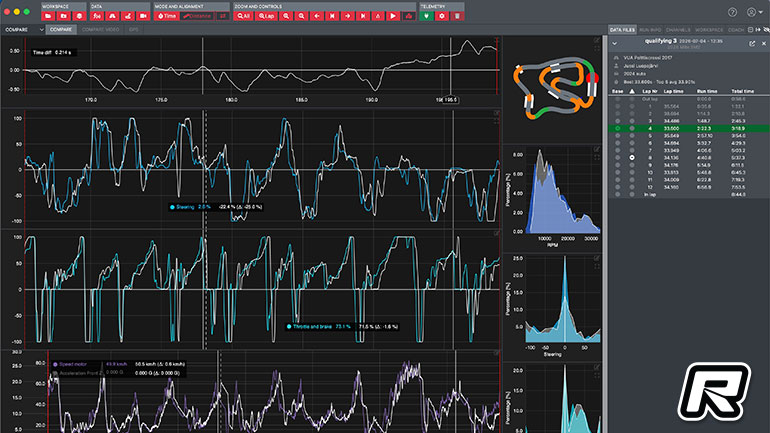Collapse the qualifying 3 file section

tap(614, 44)
